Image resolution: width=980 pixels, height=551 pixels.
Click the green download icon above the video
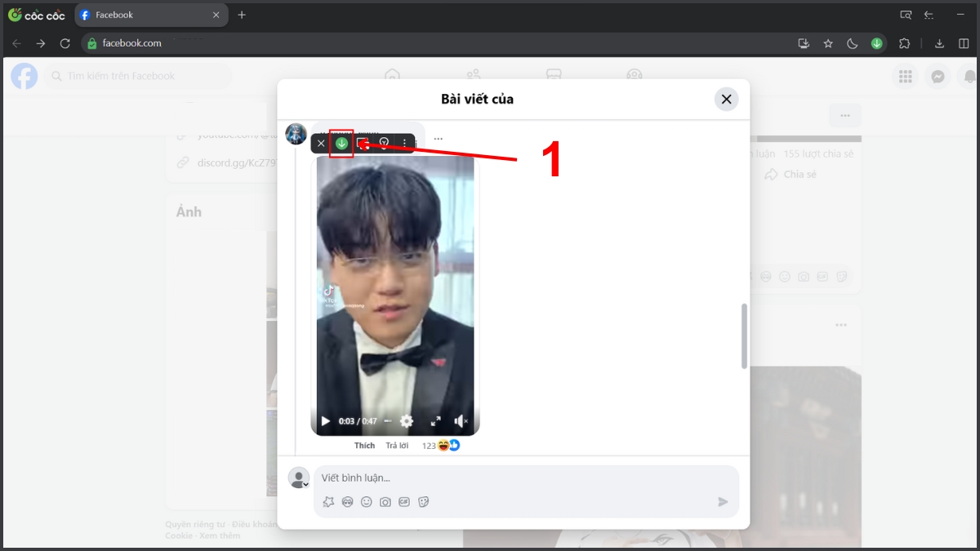341,143
